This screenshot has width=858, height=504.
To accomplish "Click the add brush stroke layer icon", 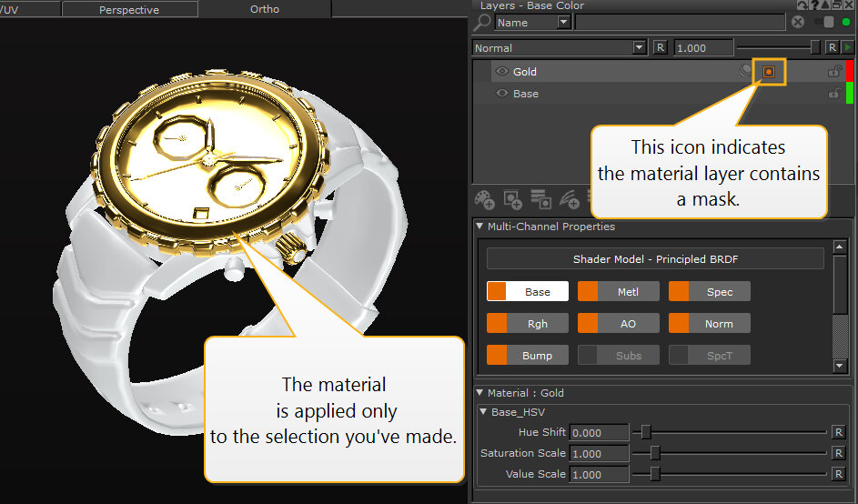I will [570, 197].
